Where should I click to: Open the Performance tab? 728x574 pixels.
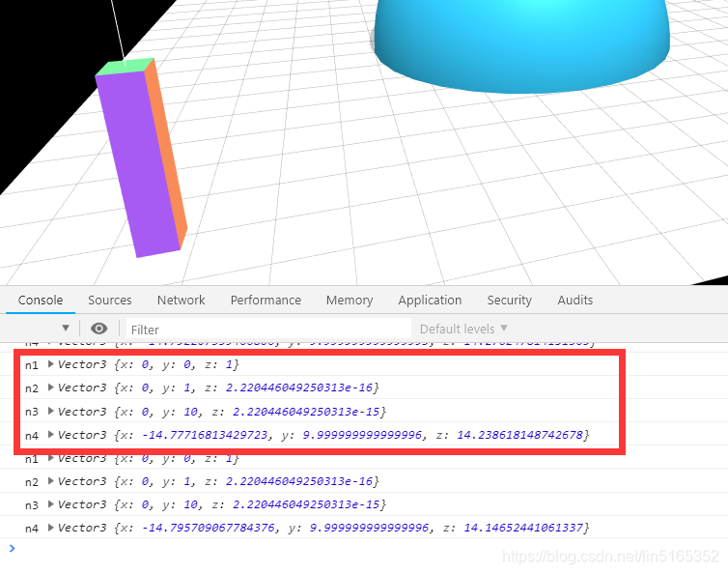tap(266, 301)
